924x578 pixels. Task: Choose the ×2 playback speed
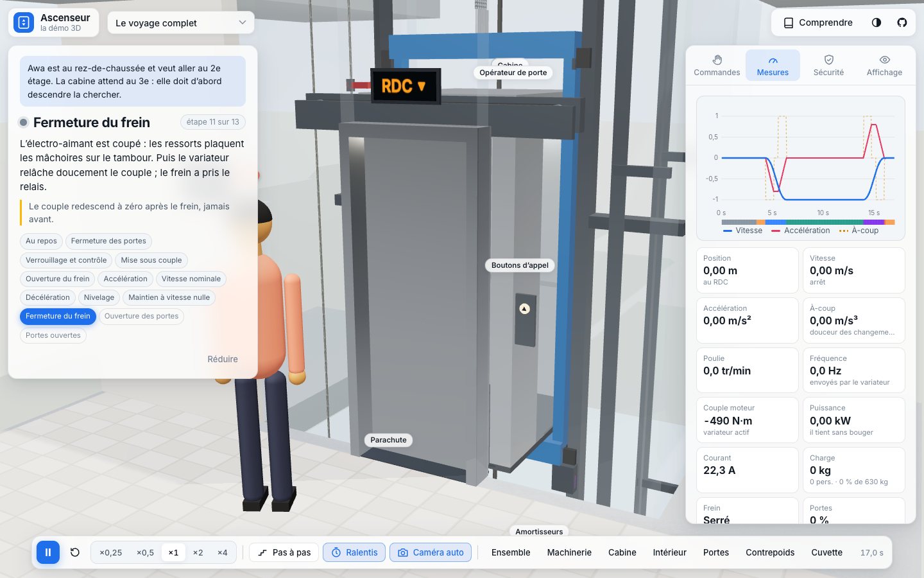[x=198, y=552]
